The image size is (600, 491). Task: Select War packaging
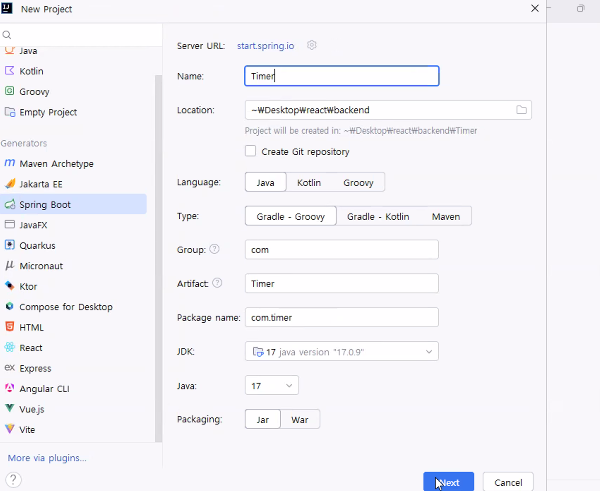click(300, 419)
